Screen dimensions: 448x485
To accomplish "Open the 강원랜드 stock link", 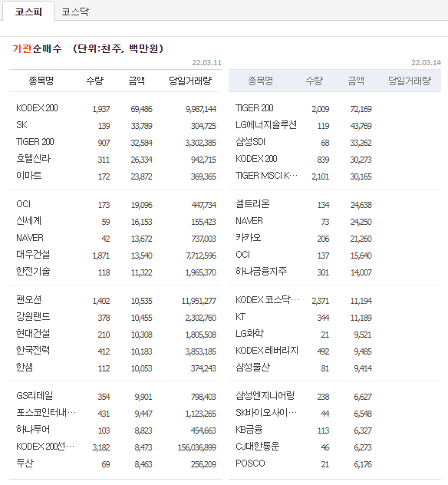I will click(33, 317).
